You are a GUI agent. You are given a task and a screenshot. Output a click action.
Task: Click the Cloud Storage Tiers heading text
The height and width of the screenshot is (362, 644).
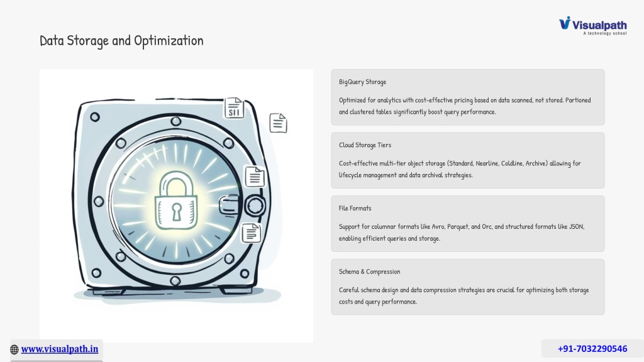pos(365,145)
